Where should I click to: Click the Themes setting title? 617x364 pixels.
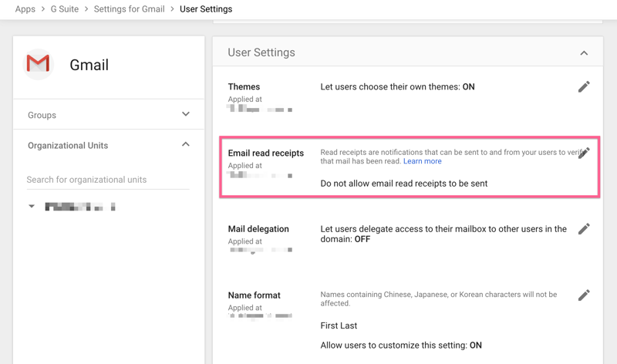(244, 86)
